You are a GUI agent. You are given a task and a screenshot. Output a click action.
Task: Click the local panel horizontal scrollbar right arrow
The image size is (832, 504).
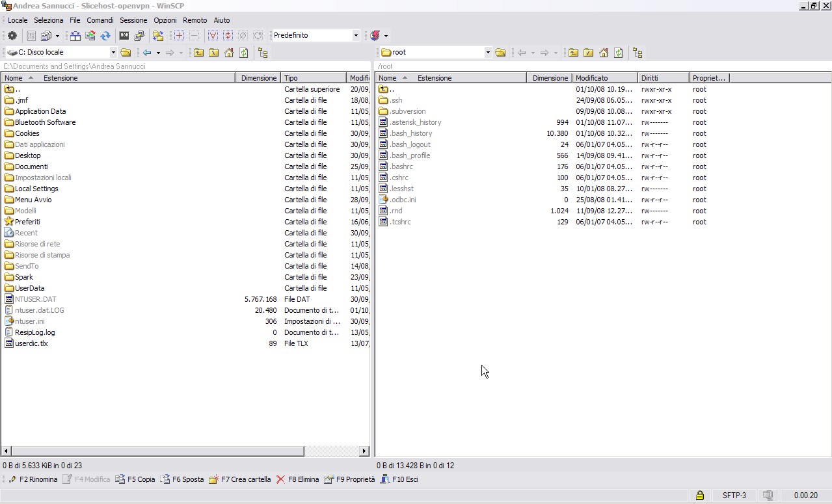point(364,451)
